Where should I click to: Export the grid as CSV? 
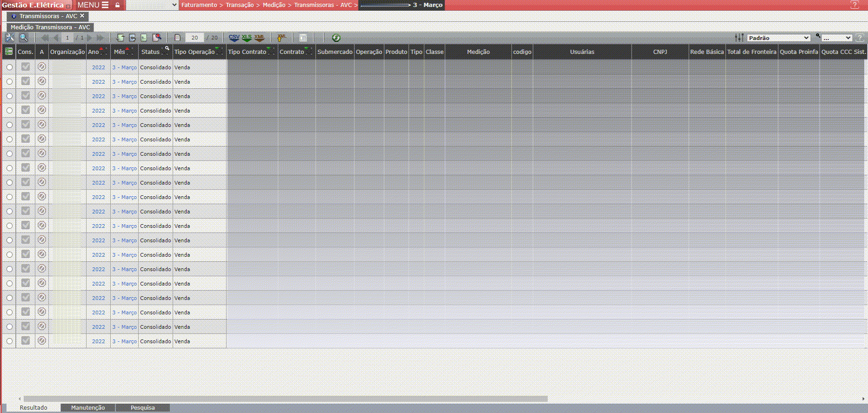[234, 38]
